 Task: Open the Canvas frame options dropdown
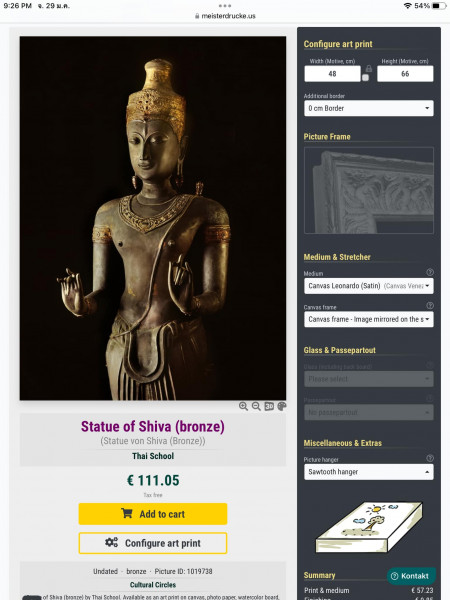(x=368, y=319)
